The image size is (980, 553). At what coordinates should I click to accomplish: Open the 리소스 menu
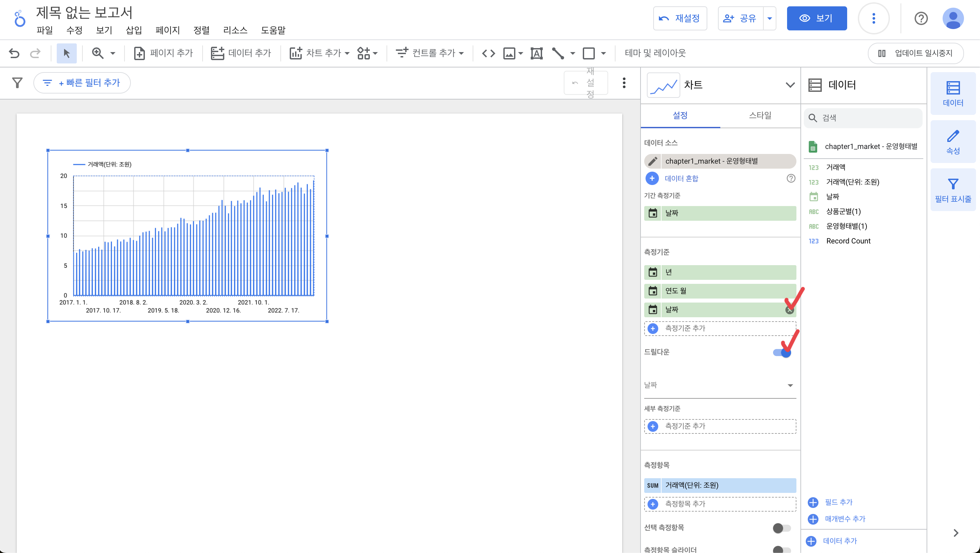pos(235,30)
